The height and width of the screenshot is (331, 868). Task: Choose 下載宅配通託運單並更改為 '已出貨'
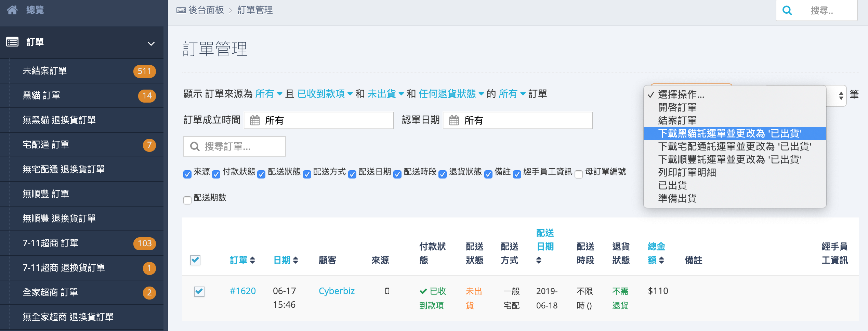tap(735, 146)
